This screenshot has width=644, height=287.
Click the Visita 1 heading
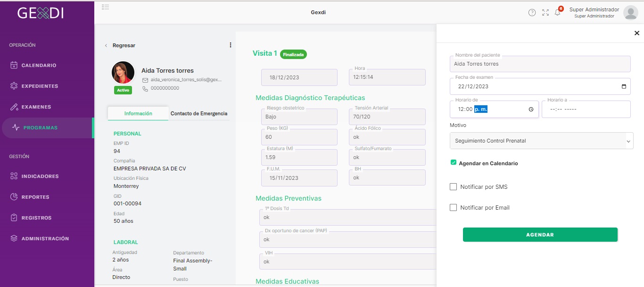pyautogui.click(x=265, y=53)
